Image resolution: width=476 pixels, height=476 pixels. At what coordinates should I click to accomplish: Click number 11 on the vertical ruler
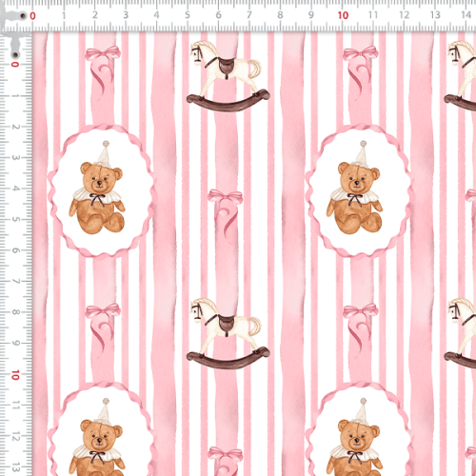click(15, 406)
